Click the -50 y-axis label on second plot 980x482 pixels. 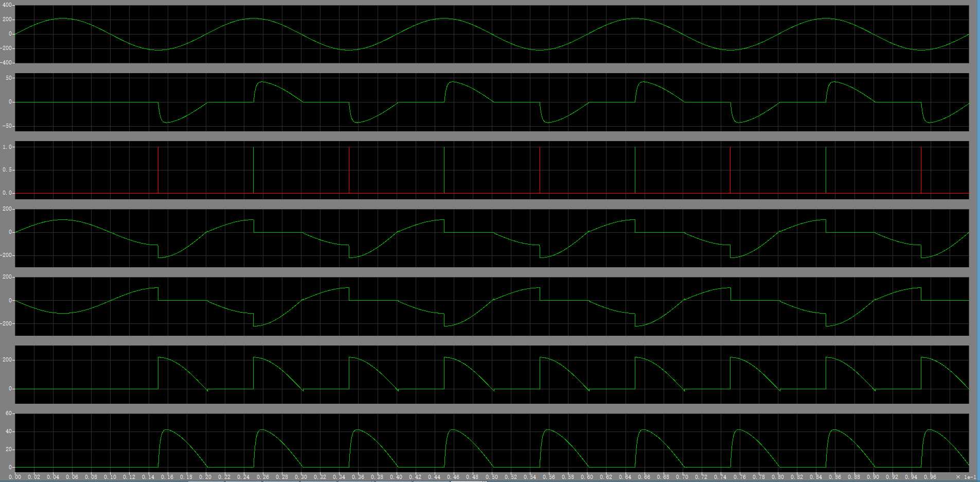coord(7,126)
